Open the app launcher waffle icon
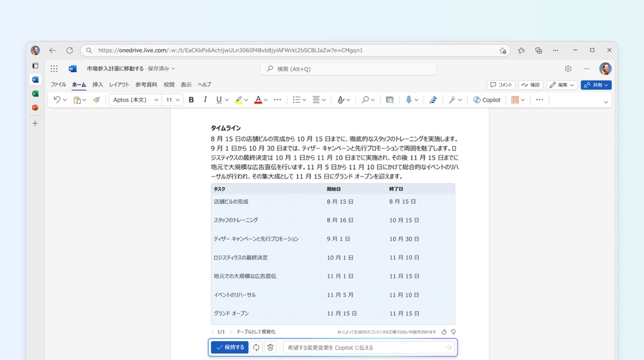The image size is (644, 360). 54,68
